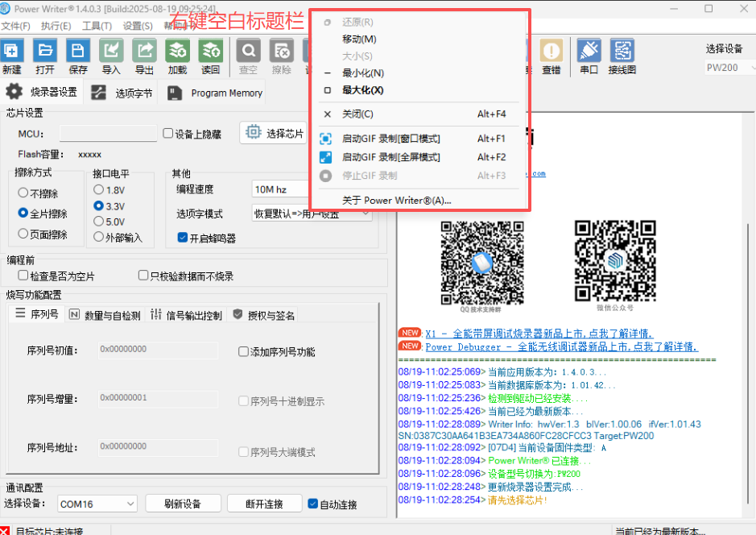Switch to the Program Memory tab
The height and width of the screenshot is (535, 756).
[x=214, y=93]
